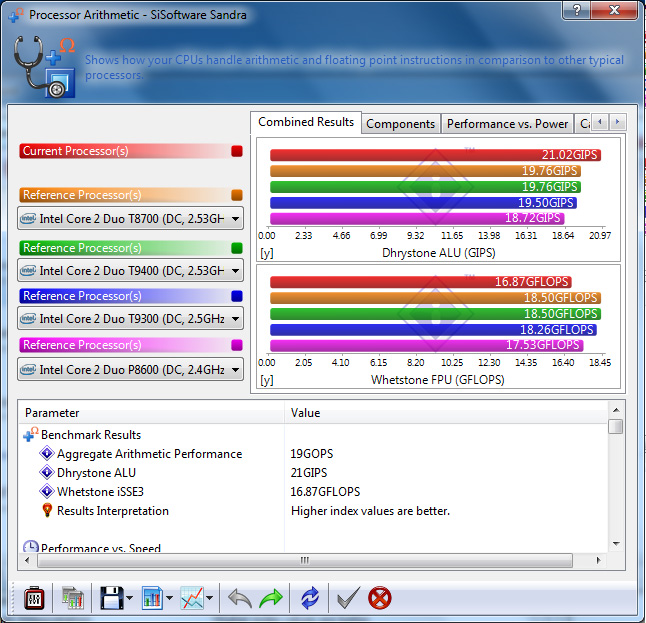Click the Dhrystone ALU diamond icon
This screenshot has width=646, height=623.
pos(47,472)
